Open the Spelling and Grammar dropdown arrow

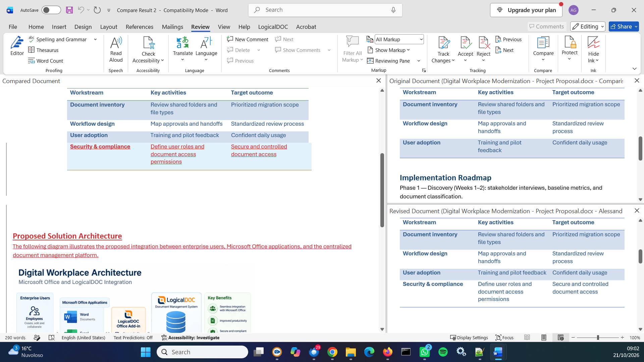tap(95, 39)
